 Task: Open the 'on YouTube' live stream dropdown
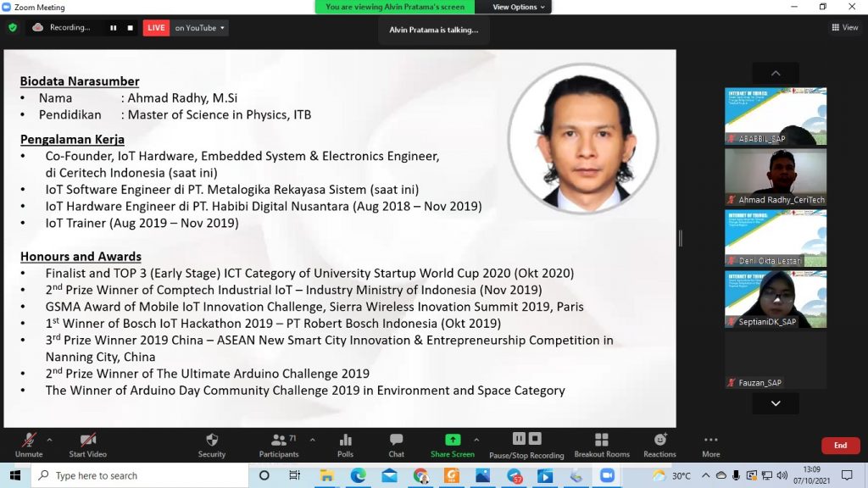[199, 28]
